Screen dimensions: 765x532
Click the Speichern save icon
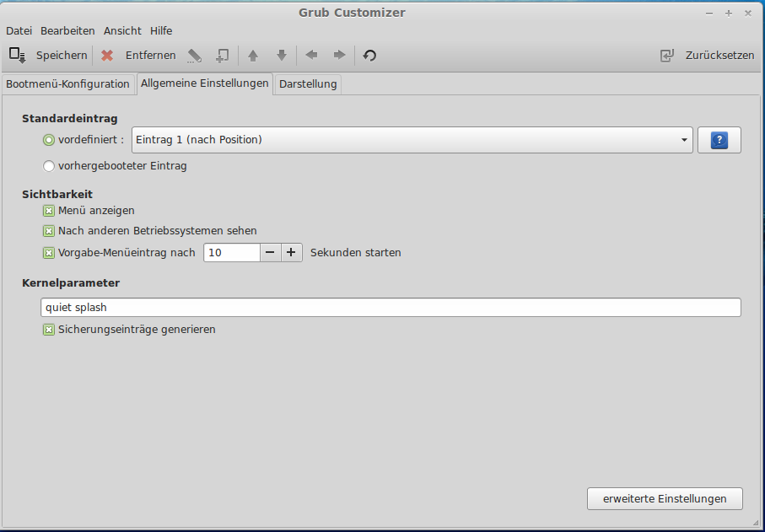[x=18, y=55]
